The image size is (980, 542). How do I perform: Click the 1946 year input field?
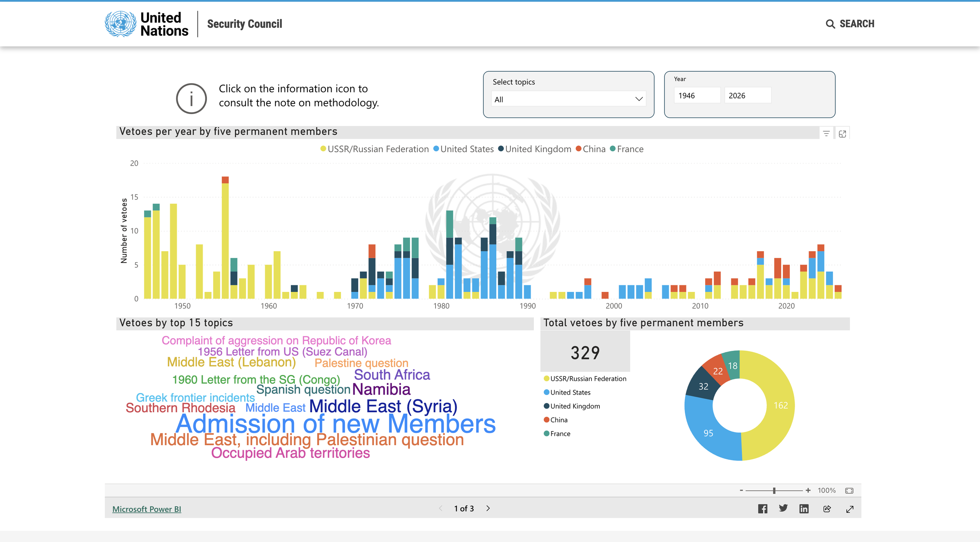point(697,95)
